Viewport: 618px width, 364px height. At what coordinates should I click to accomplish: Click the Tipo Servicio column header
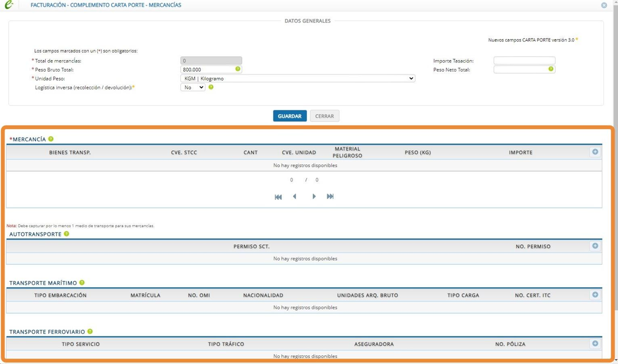[x=81, y=344]
